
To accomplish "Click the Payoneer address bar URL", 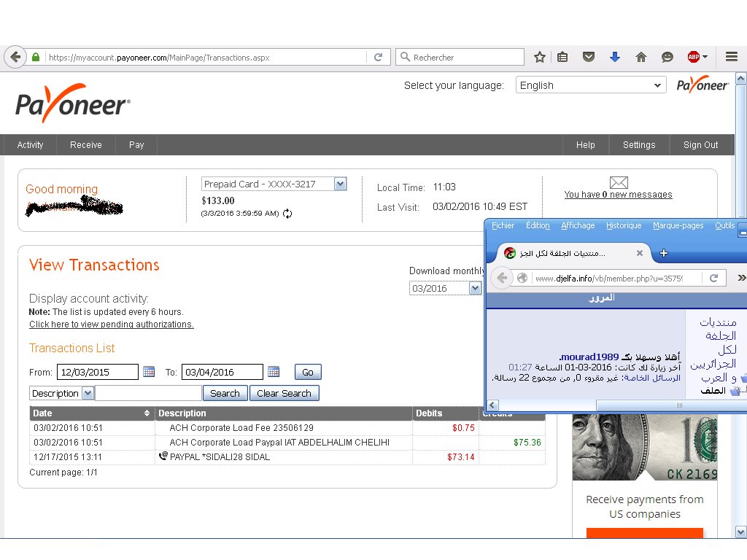I will click(x=206, y=58).
